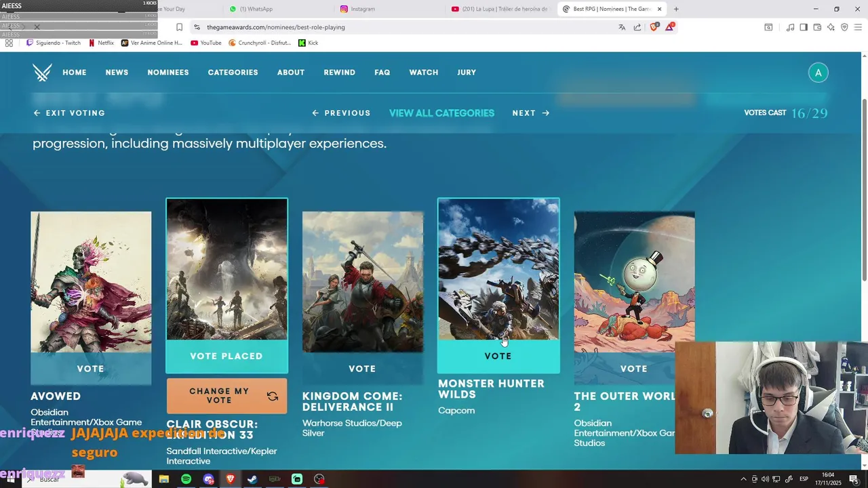Screen dimensions: 868x488
Task: Open the Nominees menu item
Action: click(168, 73)
